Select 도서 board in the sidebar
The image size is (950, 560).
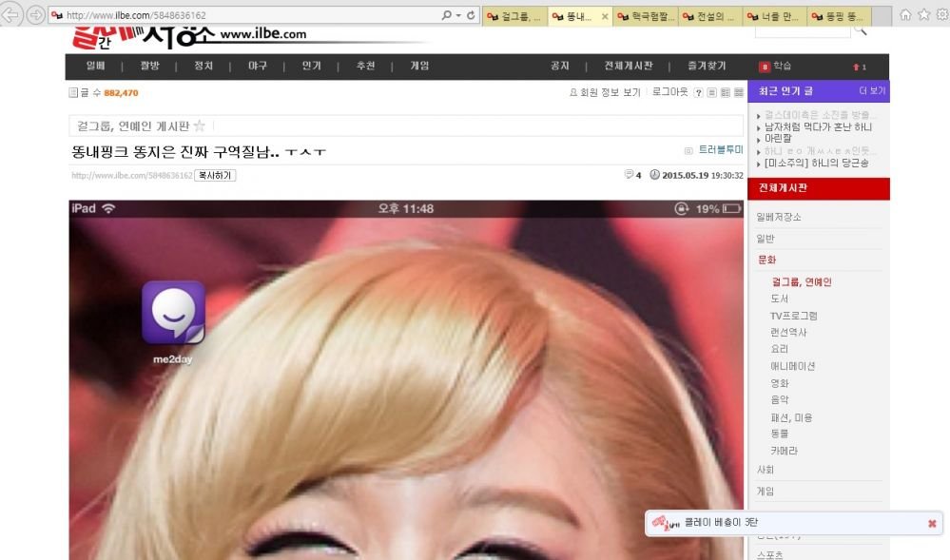click(x=779, y=299)
